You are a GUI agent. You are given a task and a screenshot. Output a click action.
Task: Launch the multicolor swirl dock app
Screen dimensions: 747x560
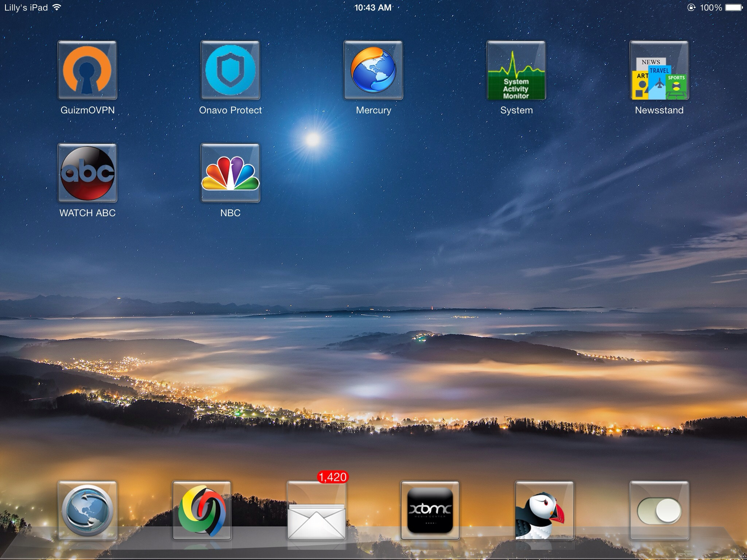[202, 510]
